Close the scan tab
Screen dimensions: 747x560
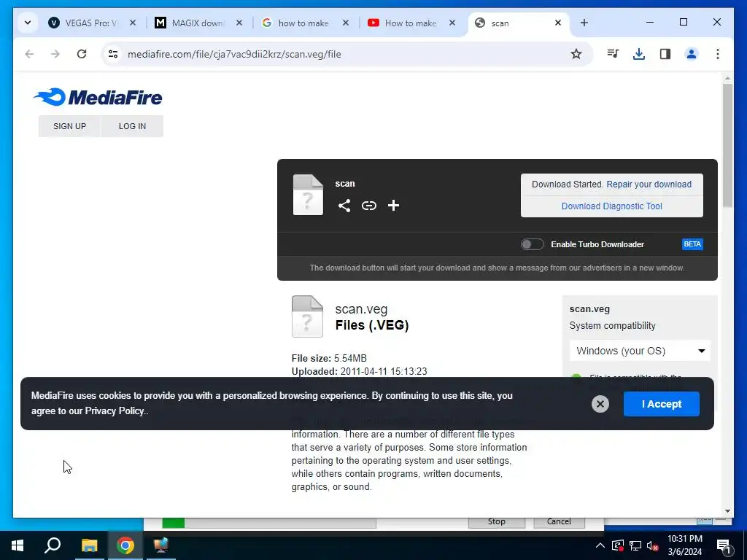558,23
